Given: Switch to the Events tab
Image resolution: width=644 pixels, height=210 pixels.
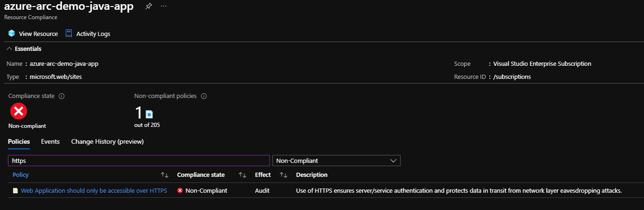Looking at the screenshot, I should tap(50, 141).
